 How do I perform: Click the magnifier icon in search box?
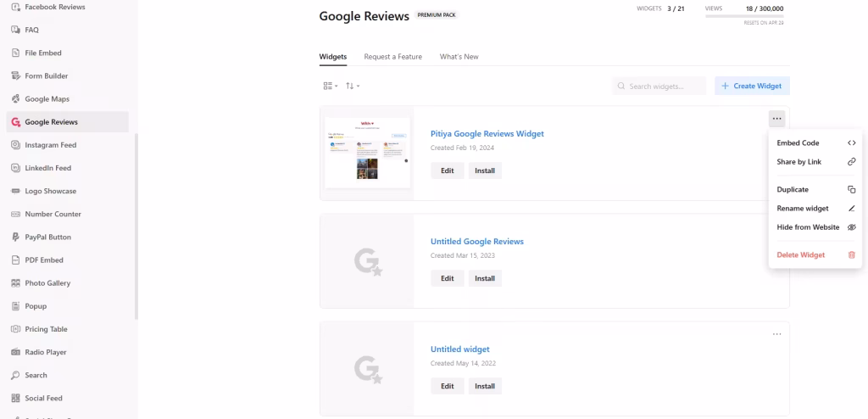pos(621,86)
